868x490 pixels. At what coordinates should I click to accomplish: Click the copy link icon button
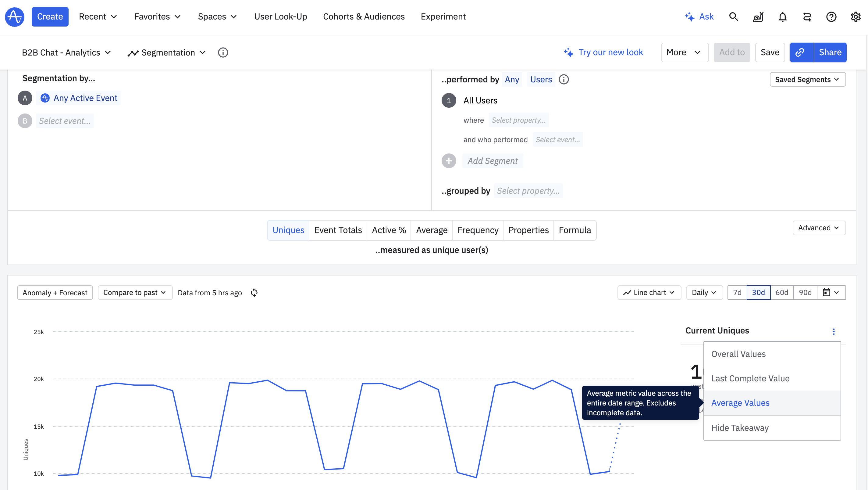click(801, 52)
